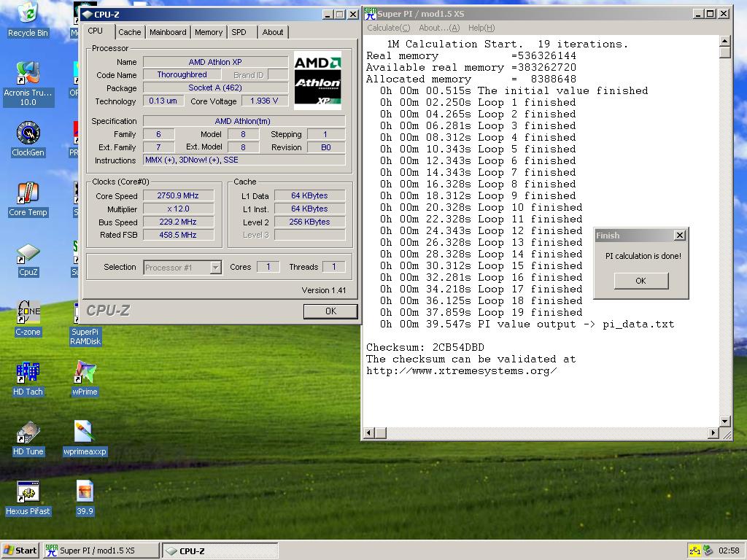Click the AMD Athlon XP logo image
This screenshot has width=747, height=560.
[x=317, y=80]
